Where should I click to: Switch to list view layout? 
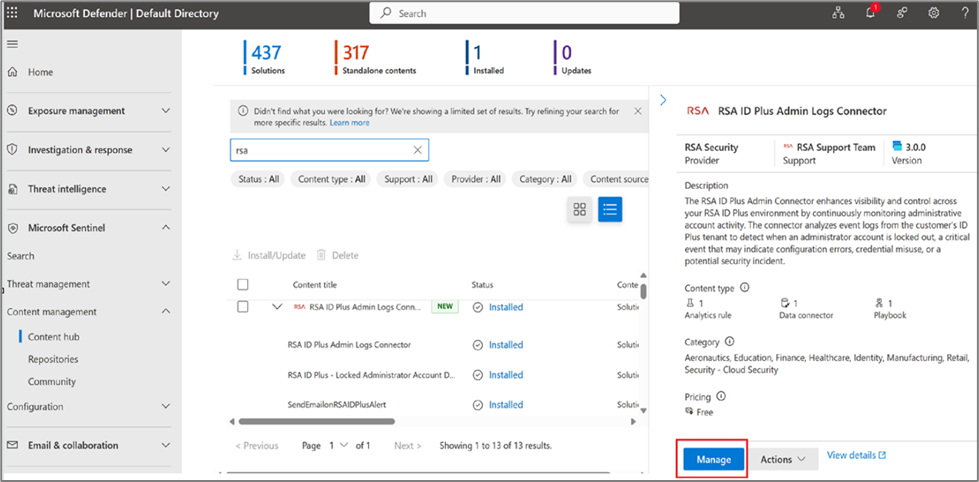(x=610, y=209)
